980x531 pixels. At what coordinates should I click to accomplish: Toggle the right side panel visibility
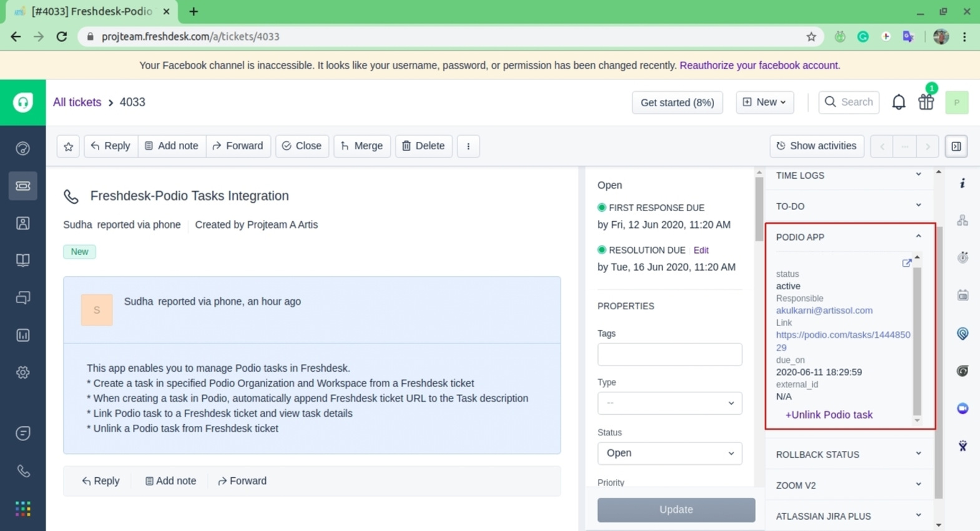click(x=956, y=146)
